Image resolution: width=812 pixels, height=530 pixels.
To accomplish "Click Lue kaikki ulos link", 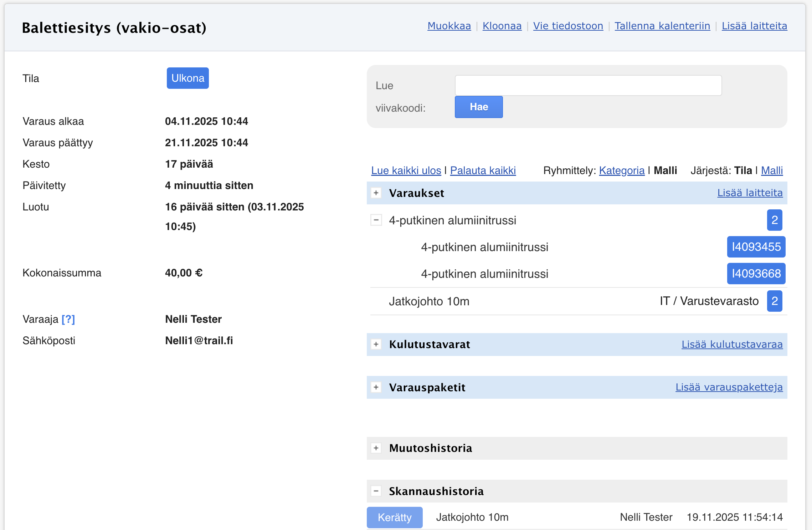I will point(406,170).
